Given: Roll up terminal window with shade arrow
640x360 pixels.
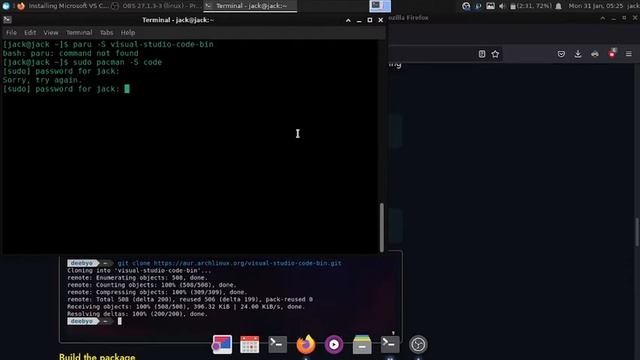Looking at the screenshot, I should tap(348, 20).
